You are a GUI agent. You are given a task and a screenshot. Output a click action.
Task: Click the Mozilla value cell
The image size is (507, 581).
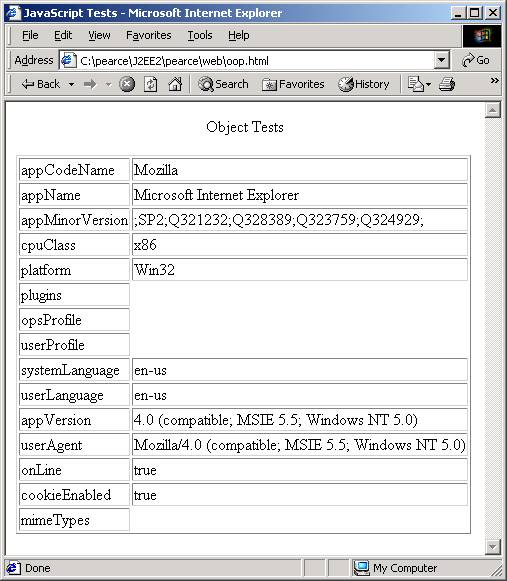(x=300, y=170)
